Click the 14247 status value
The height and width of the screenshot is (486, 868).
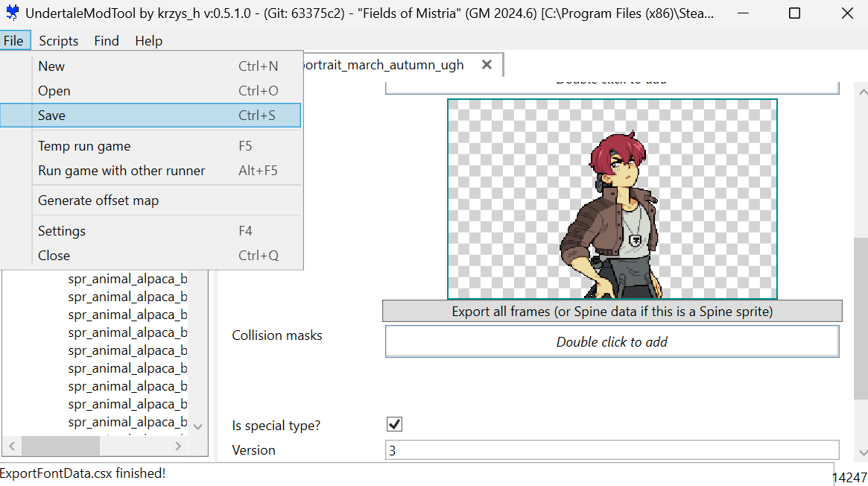pyautogui.click(x=849, y=477)
